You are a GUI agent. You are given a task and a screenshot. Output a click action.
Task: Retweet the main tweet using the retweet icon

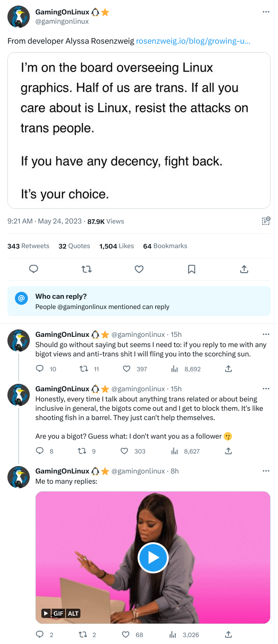pyautogui.click(x=86, y=269)
